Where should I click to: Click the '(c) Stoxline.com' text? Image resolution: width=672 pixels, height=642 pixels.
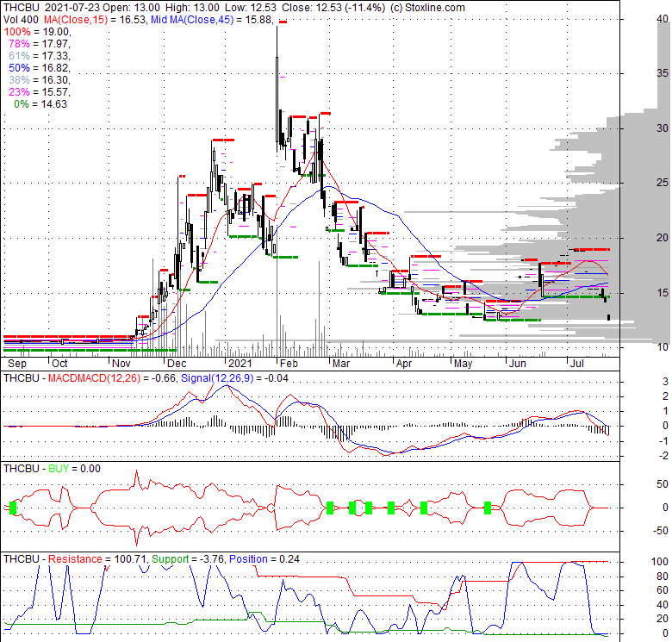point(427,7)
